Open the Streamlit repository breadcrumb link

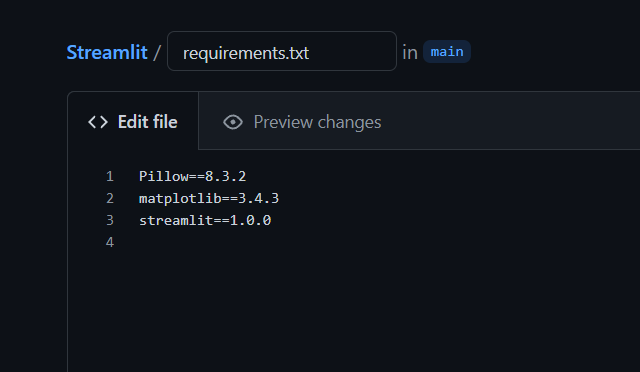point(107,52)
